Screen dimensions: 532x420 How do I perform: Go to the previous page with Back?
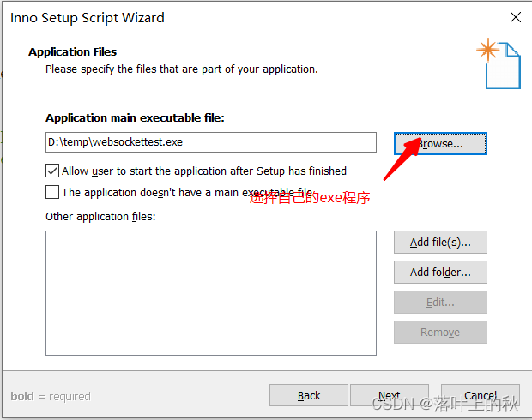click(x=309, y=395)
